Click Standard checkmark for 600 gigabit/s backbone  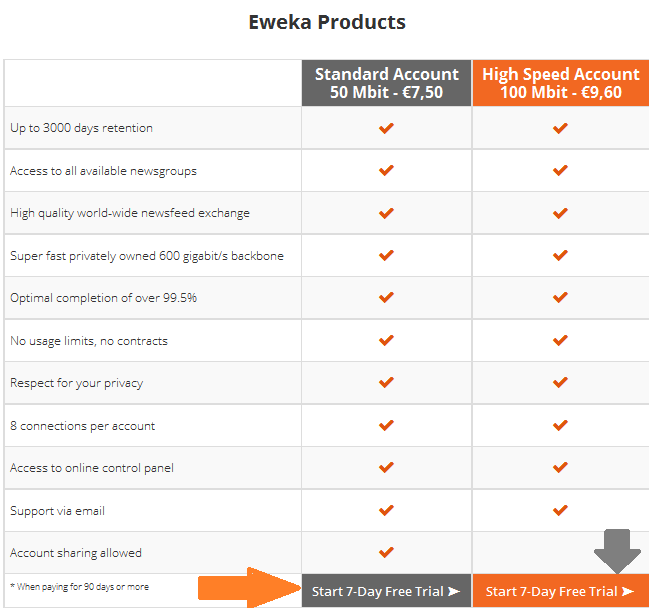(x=386, y=255)
